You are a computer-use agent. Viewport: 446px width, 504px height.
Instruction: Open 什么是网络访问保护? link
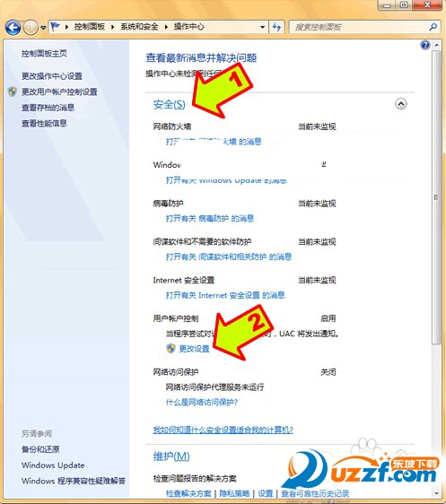[x=202, y=402]
